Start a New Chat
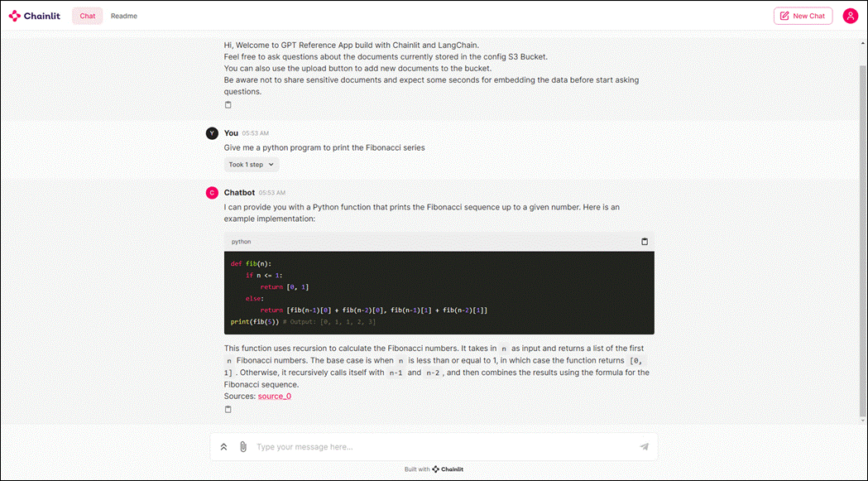Image resolution: width=868 pixels, height=481 pixels. (803, 16)
